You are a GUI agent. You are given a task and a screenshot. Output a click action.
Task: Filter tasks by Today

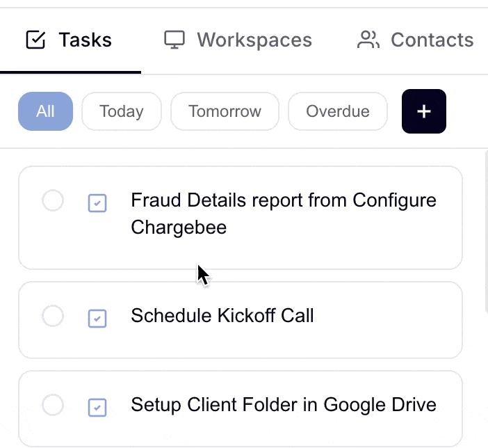[x=122, y=111]
